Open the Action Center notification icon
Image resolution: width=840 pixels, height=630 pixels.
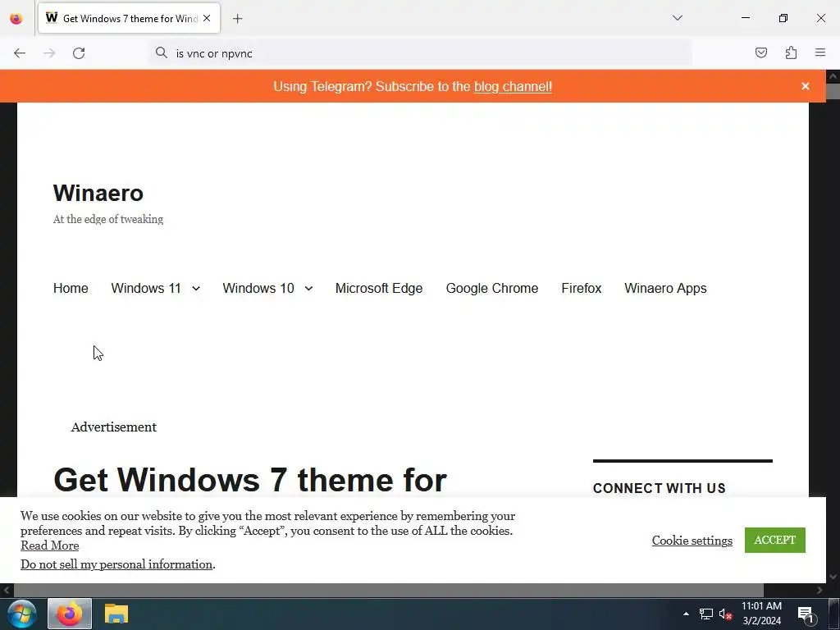(x=806, y=614)
